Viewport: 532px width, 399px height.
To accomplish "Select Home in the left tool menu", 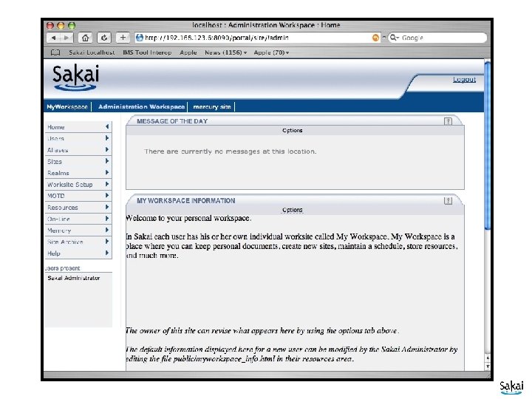I will point(78,127).
